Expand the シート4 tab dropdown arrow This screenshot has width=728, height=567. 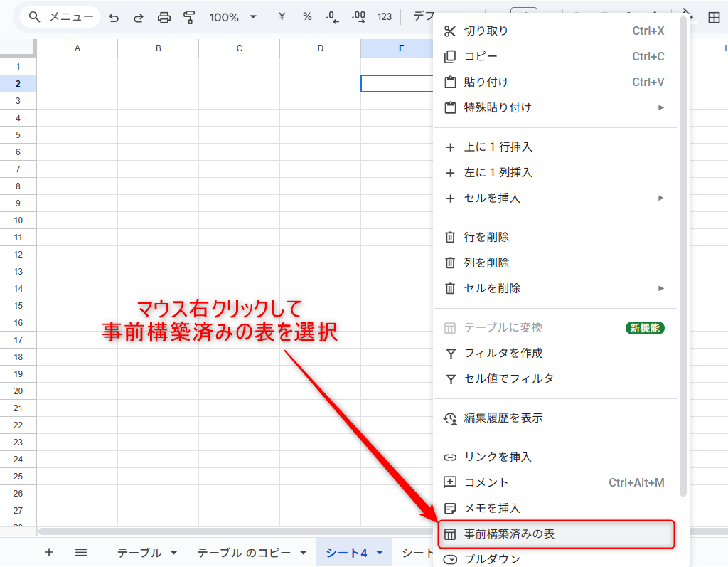click(x=380, y=553)
